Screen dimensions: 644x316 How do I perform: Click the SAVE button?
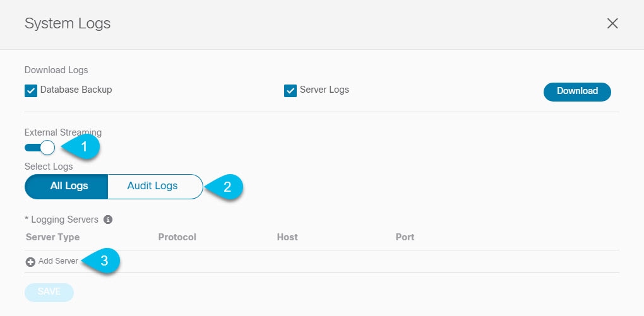[49, 292]
